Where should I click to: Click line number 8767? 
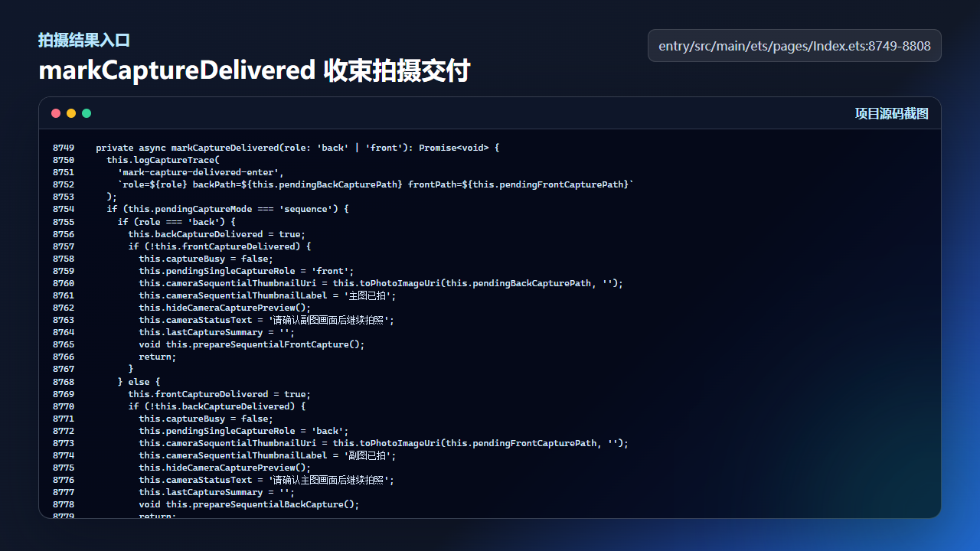point(64,369)
